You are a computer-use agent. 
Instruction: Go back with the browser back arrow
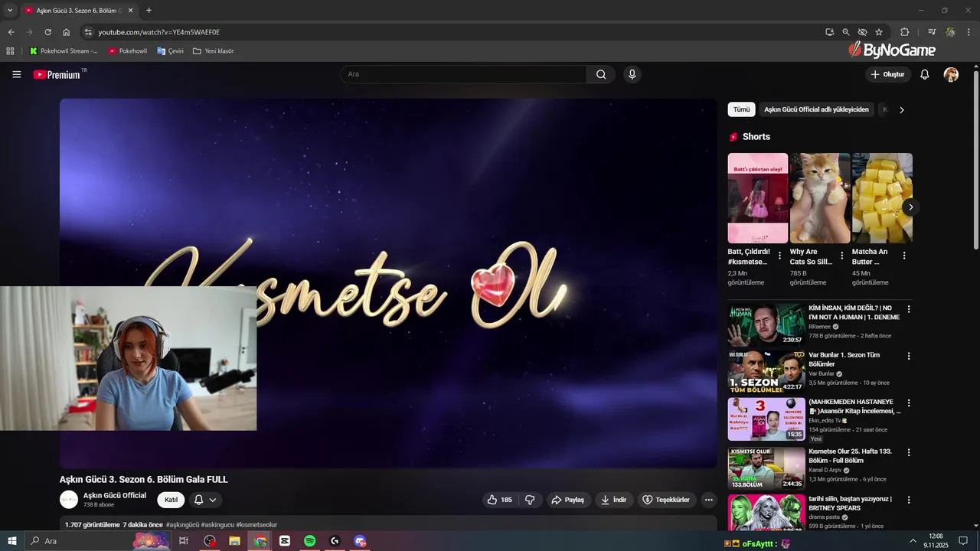(x=11, y=32)
